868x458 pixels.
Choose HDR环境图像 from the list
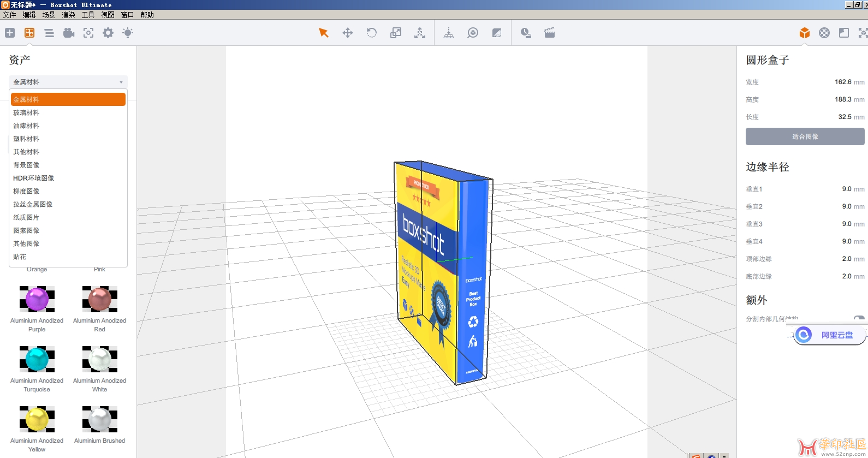[x=68, y=178]
